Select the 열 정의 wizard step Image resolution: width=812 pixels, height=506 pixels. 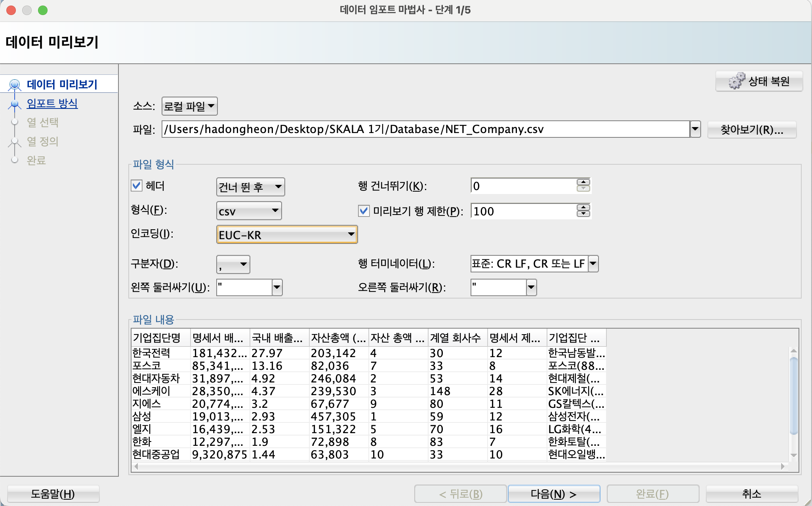coord(42,141)
